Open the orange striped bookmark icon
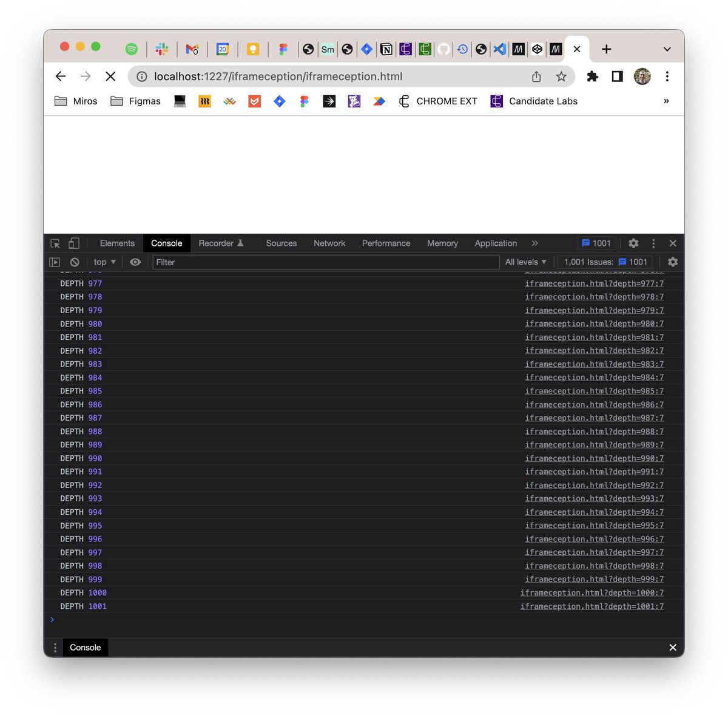 tap(205, 101)
